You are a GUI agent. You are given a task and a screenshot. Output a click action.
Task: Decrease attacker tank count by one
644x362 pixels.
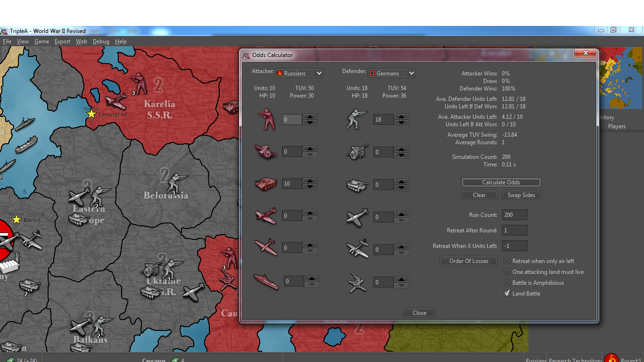click(x=310, y=186)
